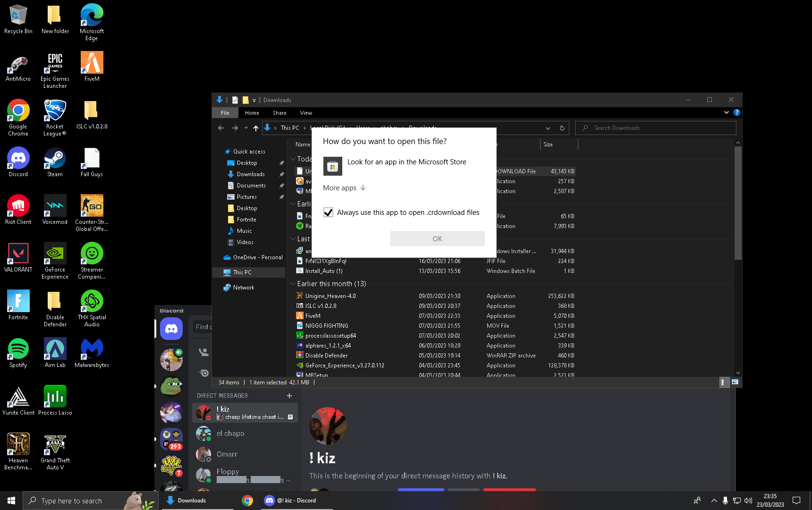
Task: Select Grand Theft Auto V icon
Action: (x=55, y=452)
